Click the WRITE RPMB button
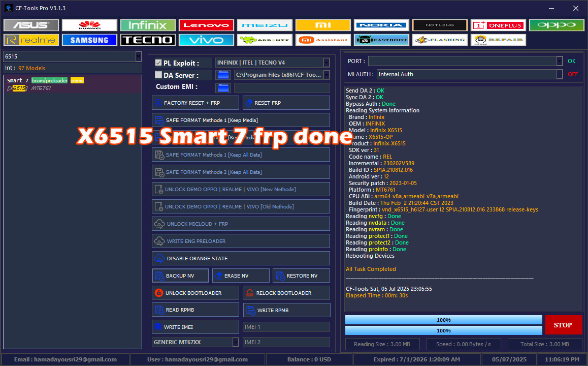The image size is (588, 366). (286, 310)
